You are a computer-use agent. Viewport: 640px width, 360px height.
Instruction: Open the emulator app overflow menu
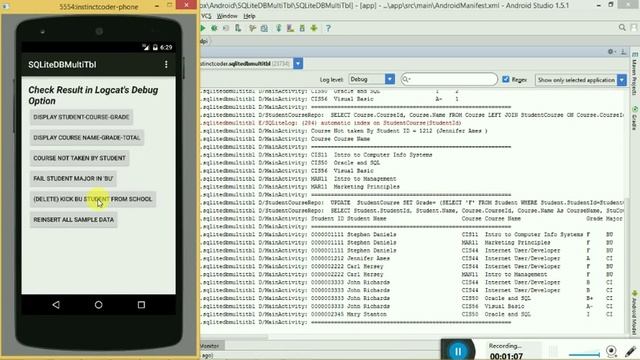tap(166, 64)
